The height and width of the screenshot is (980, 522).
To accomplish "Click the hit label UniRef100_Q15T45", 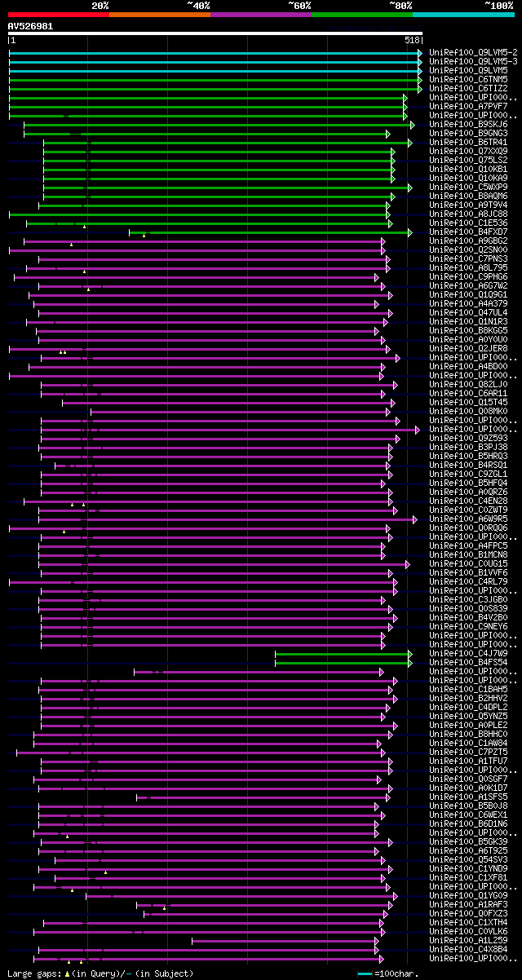I will pyautogui.click(x=469, y=402).
